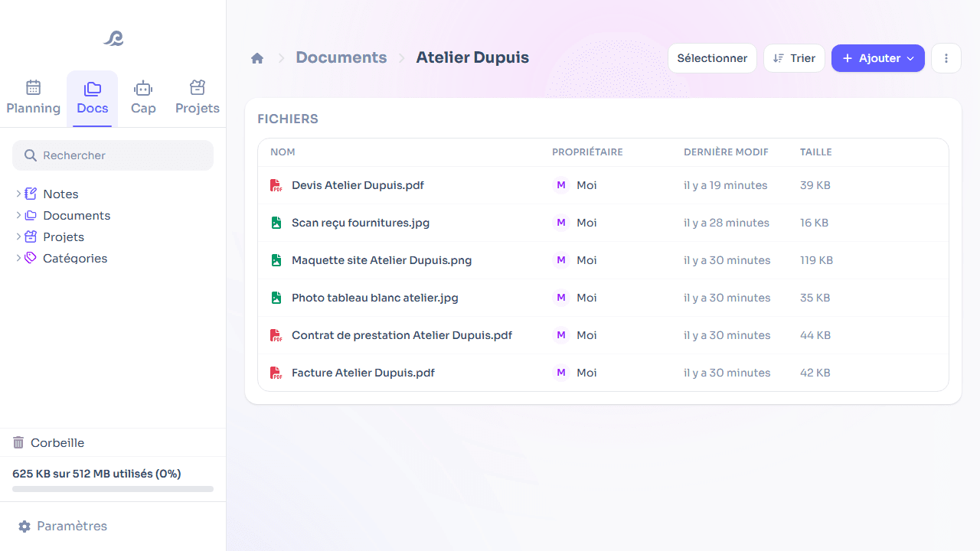Click the PROPRIÉTAIRE column header

pyautogui.click(x=587, y=152)
